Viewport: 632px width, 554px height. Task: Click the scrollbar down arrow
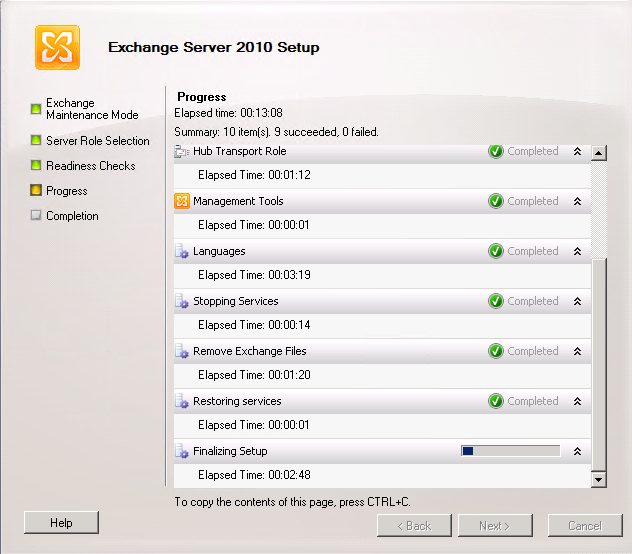pyautogui.click(x=599, y=479)
